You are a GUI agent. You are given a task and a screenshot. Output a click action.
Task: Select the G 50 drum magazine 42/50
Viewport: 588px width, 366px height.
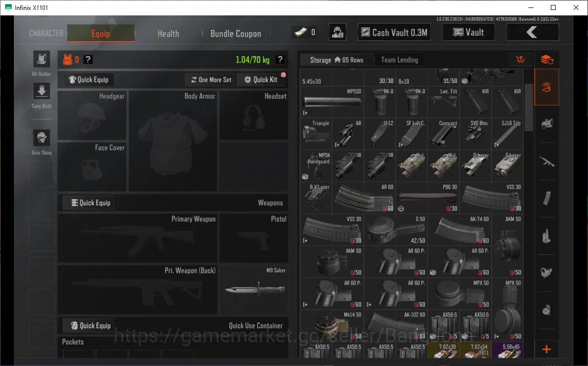(395, 229)
